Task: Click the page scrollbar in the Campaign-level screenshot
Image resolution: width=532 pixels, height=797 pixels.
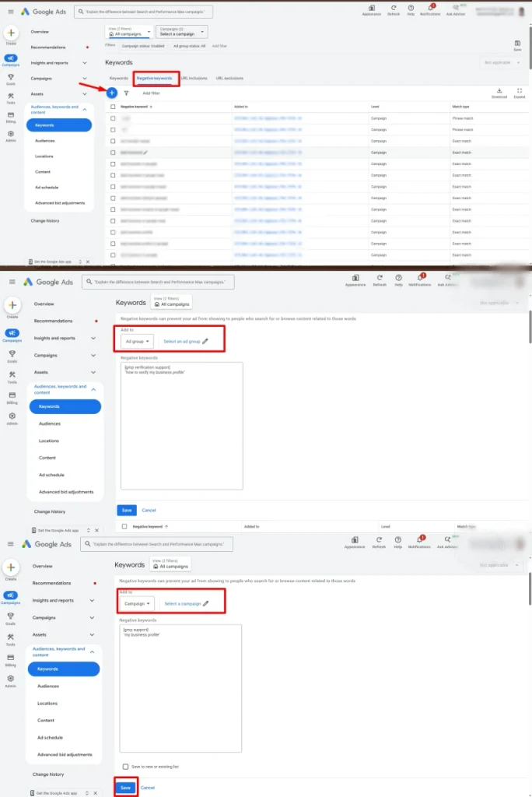Action: (x=530, y=588)
